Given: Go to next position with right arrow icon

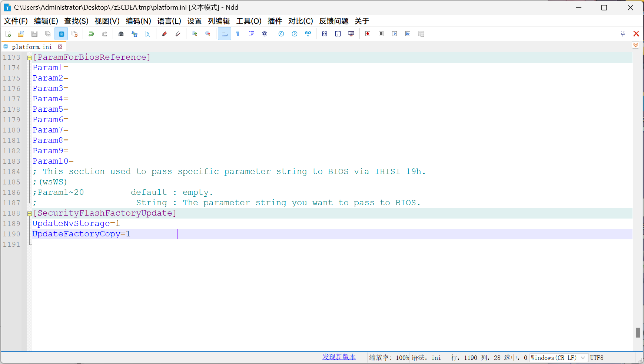Looking at the screenshot, I should click(x=295, y=34).
